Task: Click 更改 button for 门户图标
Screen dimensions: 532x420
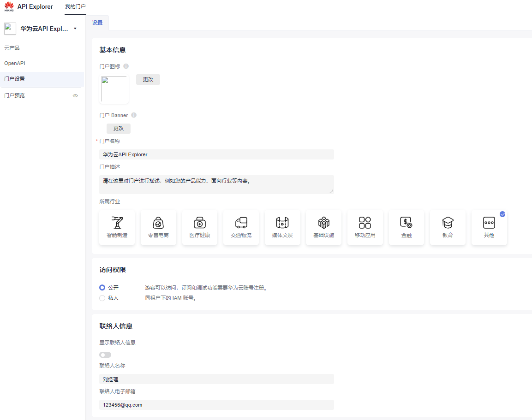Action: 148,79
